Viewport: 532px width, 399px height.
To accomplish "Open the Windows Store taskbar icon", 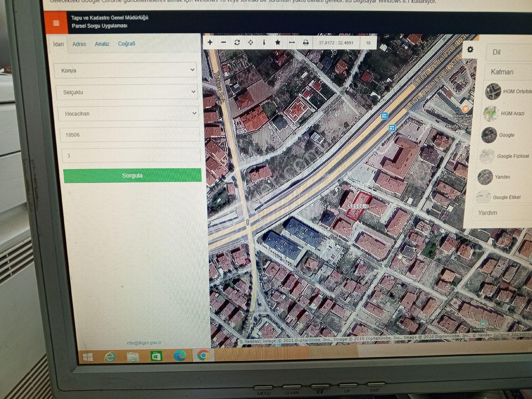I will (x=156, y=356).
